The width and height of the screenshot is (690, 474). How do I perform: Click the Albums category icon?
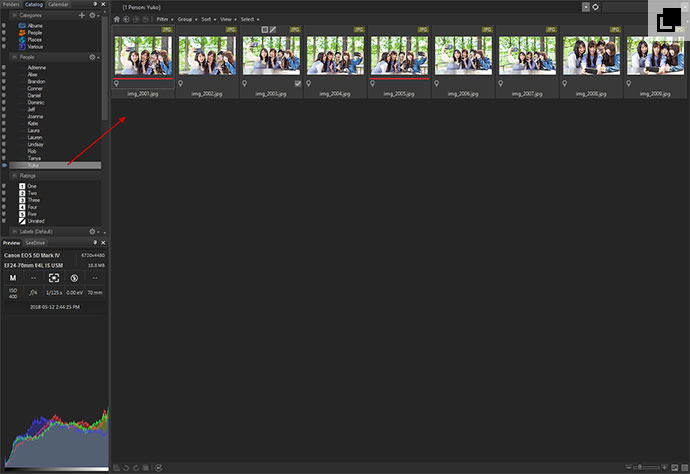click(21, 27)
